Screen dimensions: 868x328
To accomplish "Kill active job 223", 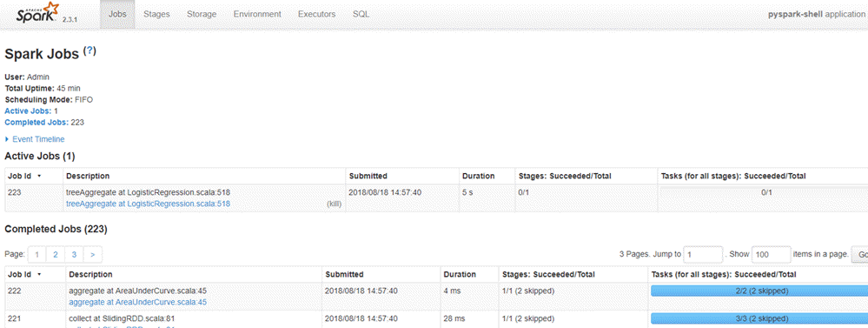I will (x=335, y=204).
